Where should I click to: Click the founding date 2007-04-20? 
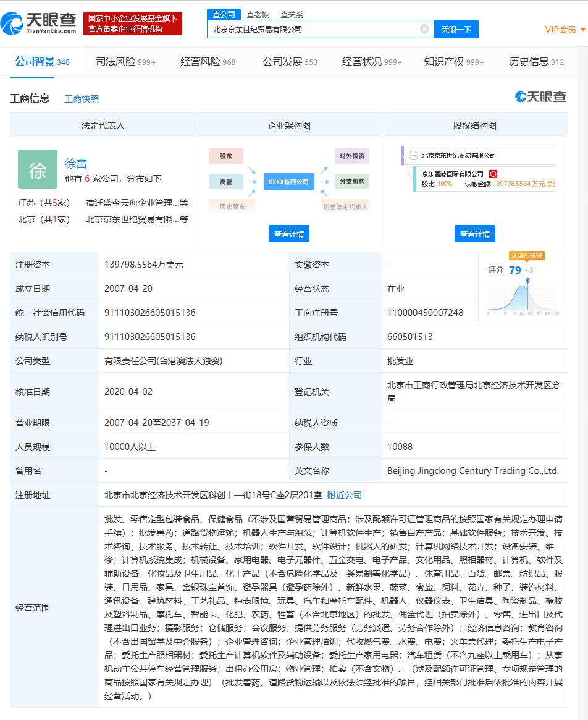[x=128, y=289]
